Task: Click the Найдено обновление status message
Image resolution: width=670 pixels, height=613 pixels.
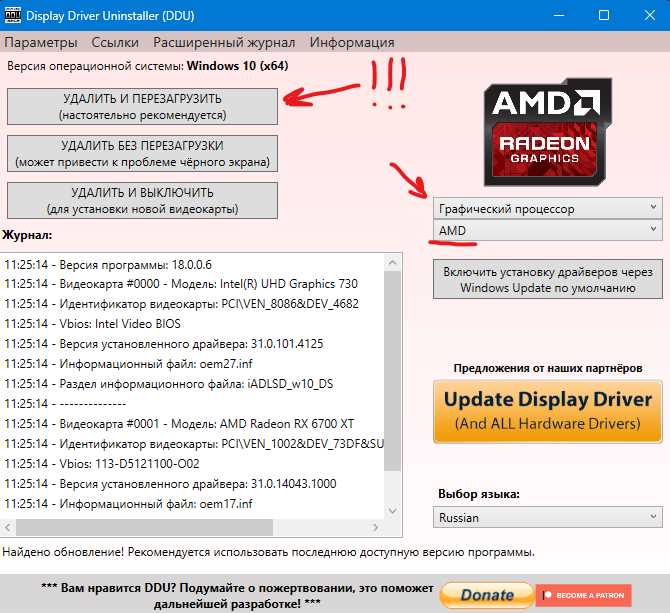Action: [268, 552]
